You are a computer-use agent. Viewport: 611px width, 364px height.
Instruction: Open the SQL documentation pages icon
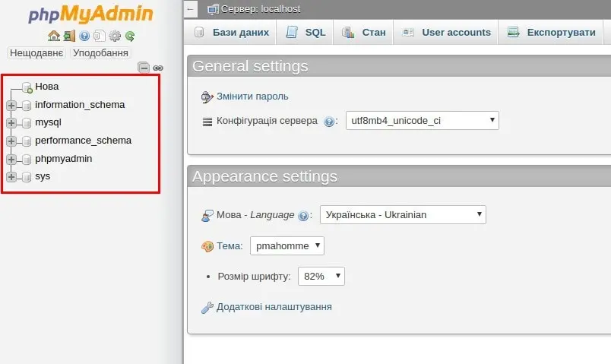[x=100, y=36]
